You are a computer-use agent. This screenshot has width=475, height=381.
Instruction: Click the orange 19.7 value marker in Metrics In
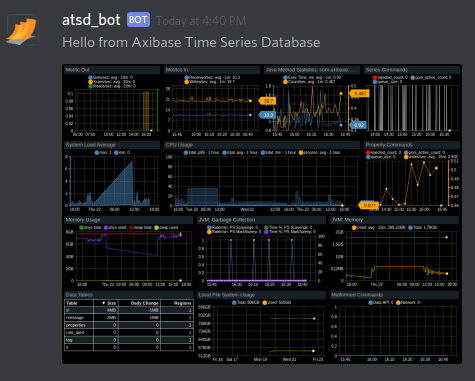tap(267, 101)
